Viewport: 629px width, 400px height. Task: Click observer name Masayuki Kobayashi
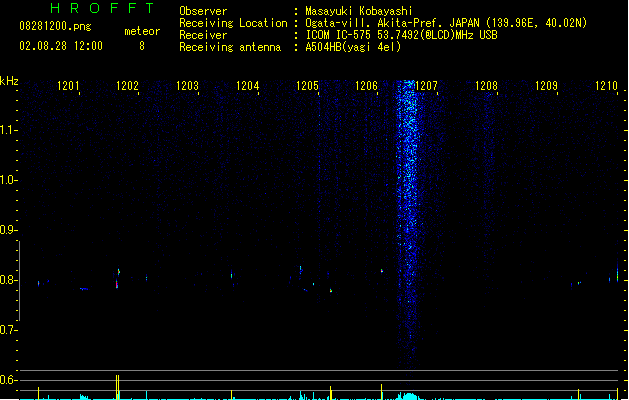[x=359, y=11]
